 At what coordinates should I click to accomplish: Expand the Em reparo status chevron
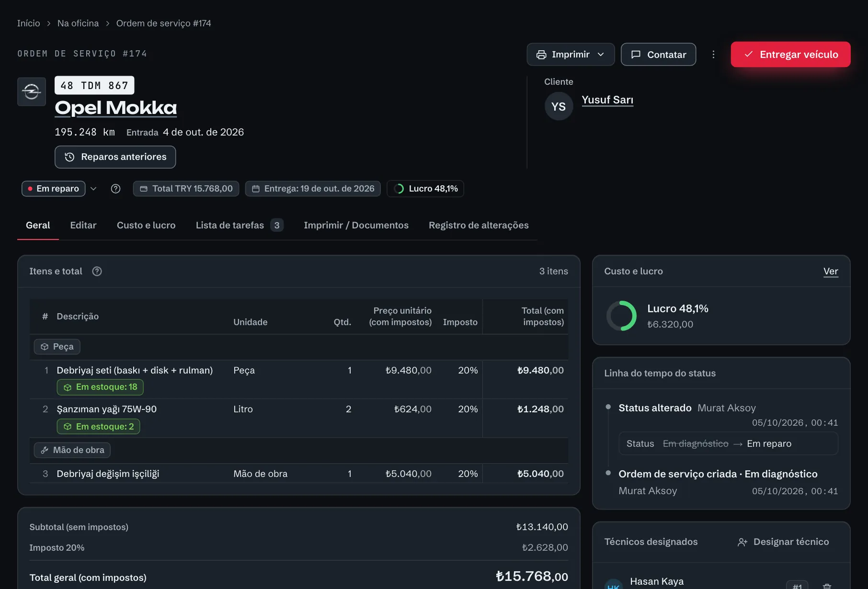[93, 189]
